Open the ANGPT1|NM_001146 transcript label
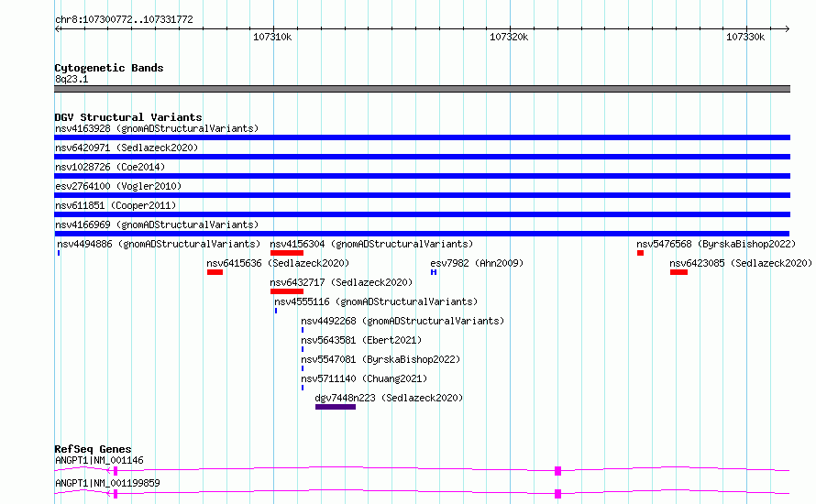816x504 pixels. (99, 460)
